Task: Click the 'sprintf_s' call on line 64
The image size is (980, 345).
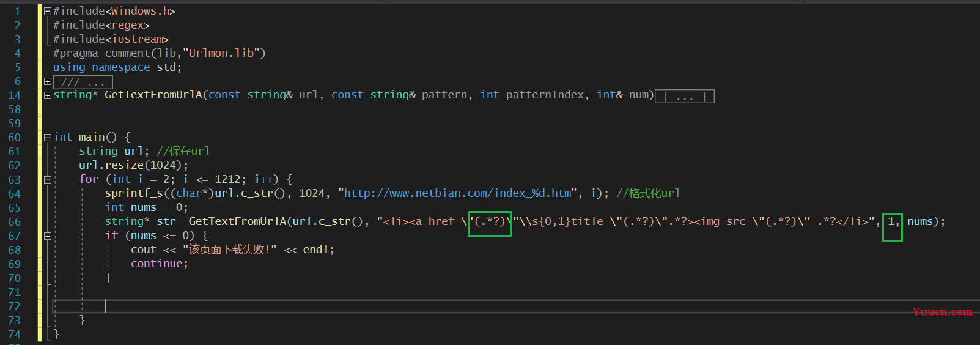Action: 134,193
